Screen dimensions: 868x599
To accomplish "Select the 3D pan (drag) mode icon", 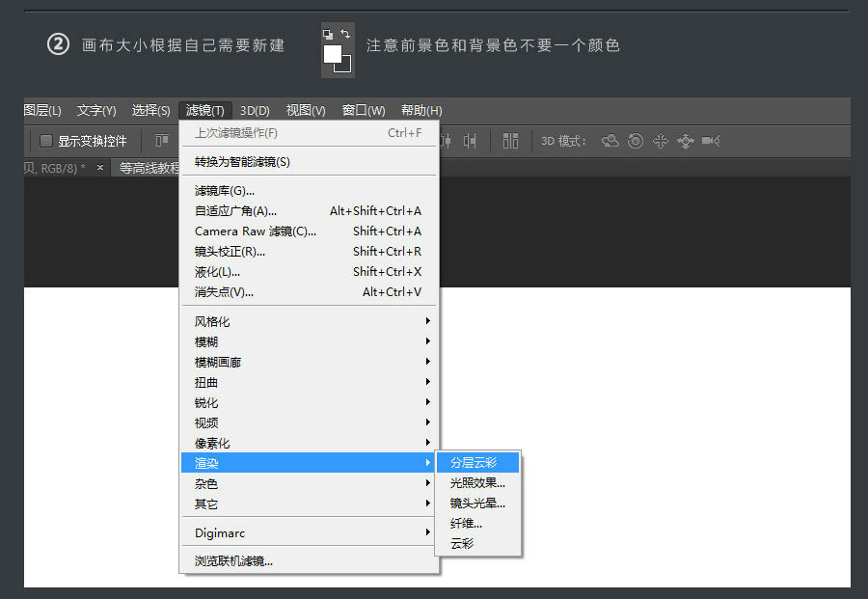I will (x=661, y=141).
